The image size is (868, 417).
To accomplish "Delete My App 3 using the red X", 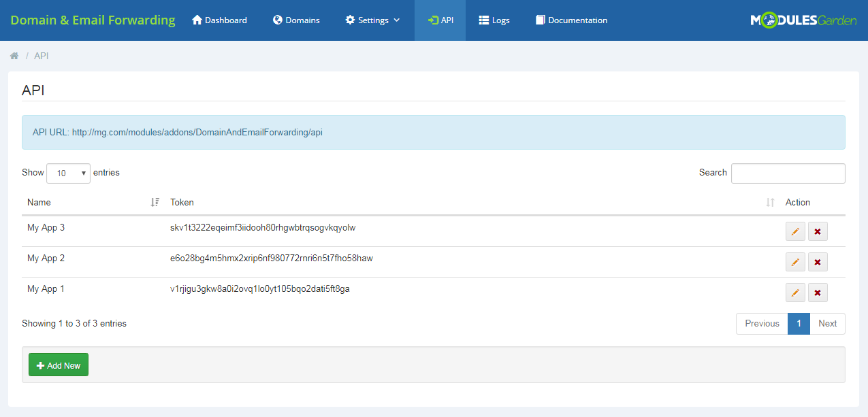I will click(818, 231).
